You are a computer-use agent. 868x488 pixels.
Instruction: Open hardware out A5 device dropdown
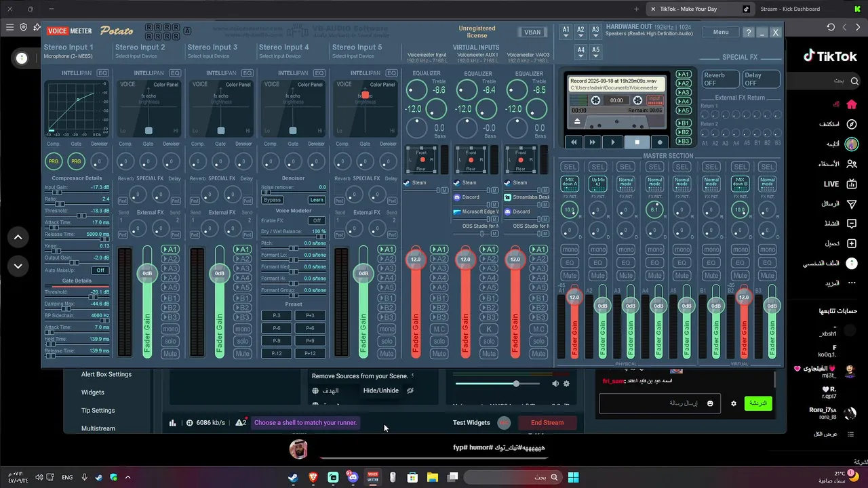coord(595,52)
